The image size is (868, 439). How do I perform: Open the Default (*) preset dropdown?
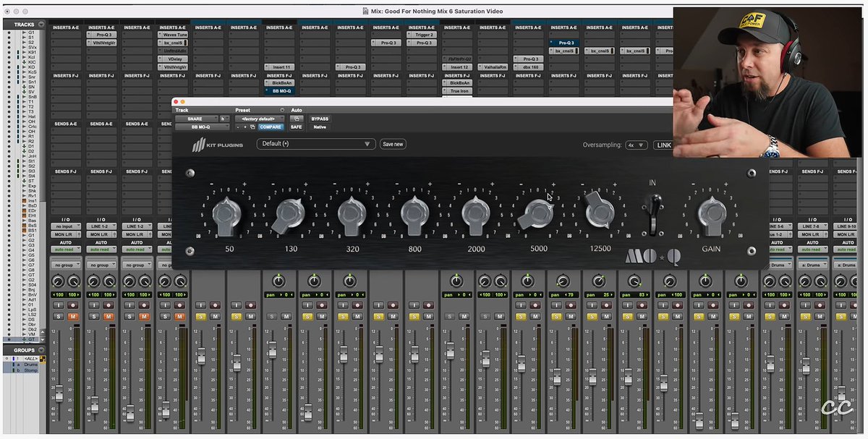(316, 144)
